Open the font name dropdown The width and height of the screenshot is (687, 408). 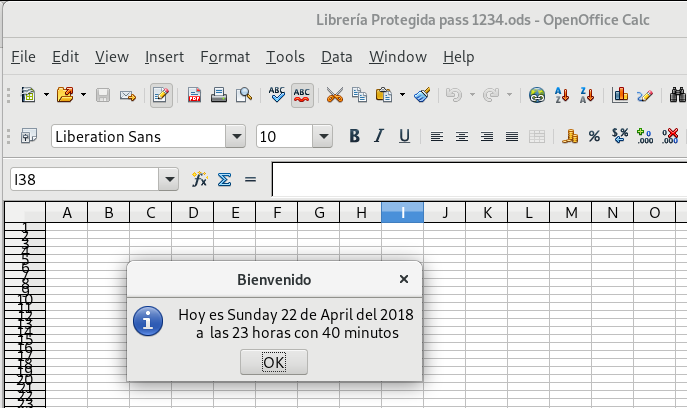click(x=236, y=136)
